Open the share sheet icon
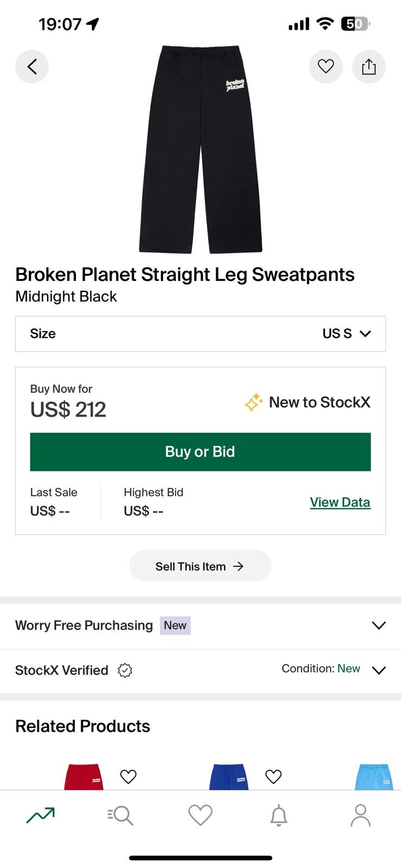Image resolution: width=401 pixels, height=868 pixels. [369, 67]
